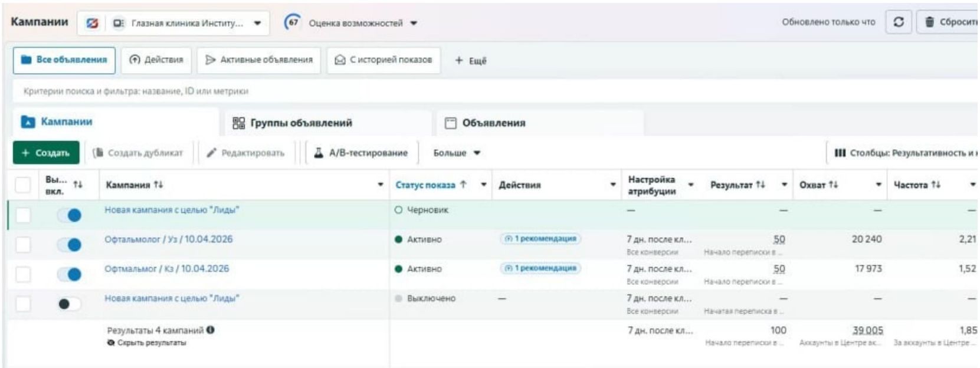Open Столбцы: Результативность column selector
This screenshot has width=980, height=368.
coord(904,153)
